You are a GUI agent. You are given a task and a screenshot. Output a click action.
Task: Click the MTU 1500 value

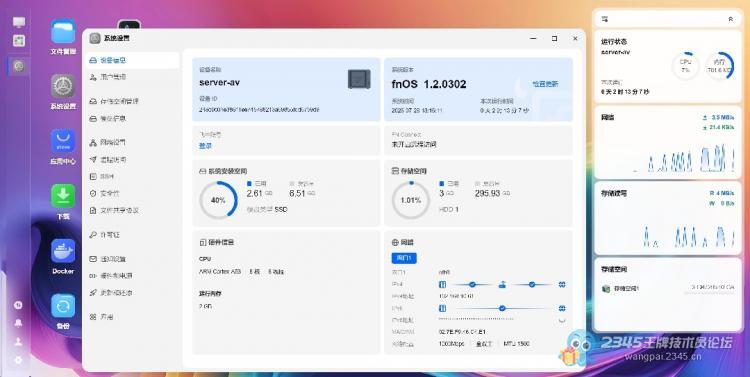click(x=516, y=344)
